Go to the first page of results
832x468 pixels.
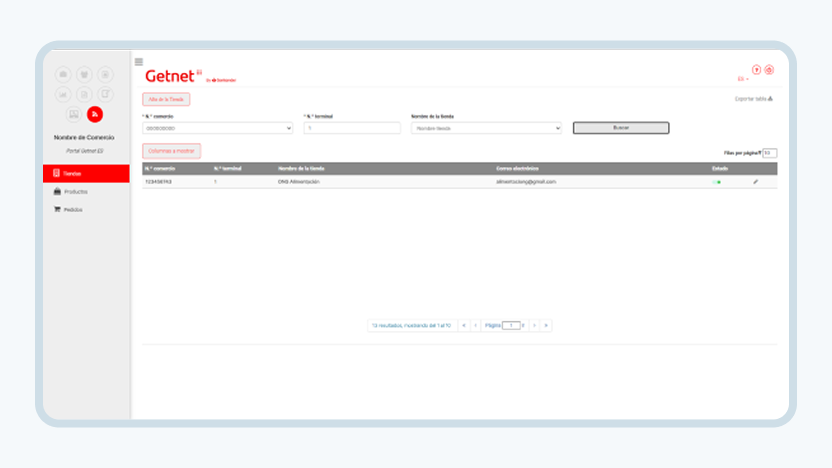(464, 325)
